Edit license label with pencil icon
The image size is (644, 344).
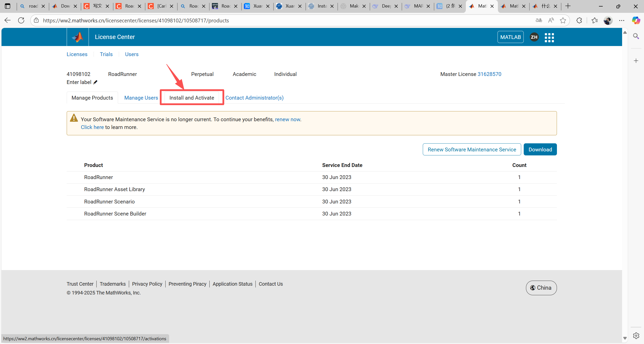95,82
